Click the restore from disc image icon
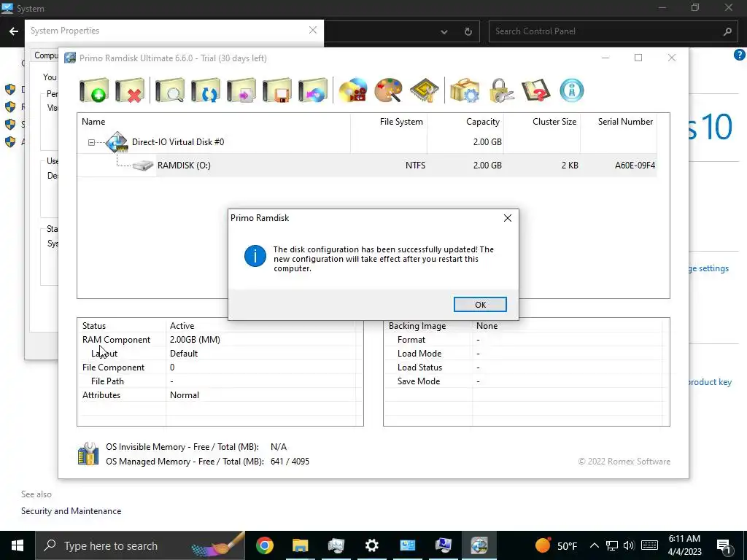The width and height of the screenshot is (747, 560). (x=312, y=90)
